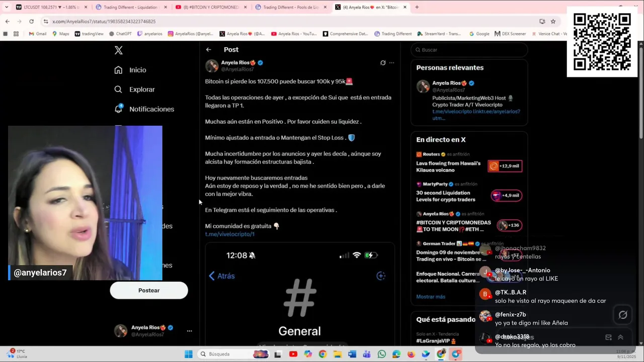Switch to Trading Different Liquidation tab
This screenshot has width=644, height=362.
(x=132, y=7)
